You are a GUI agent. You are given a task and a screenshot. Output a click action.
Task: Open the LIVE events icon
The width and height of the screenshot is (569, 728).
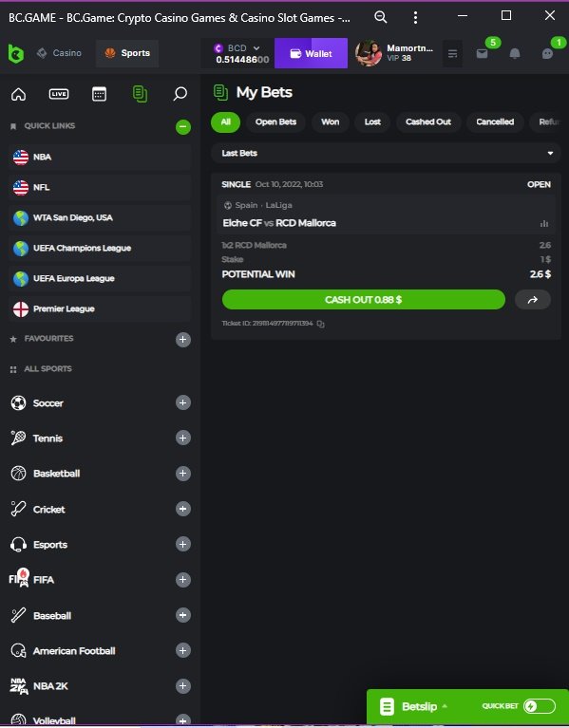[59, 94]
